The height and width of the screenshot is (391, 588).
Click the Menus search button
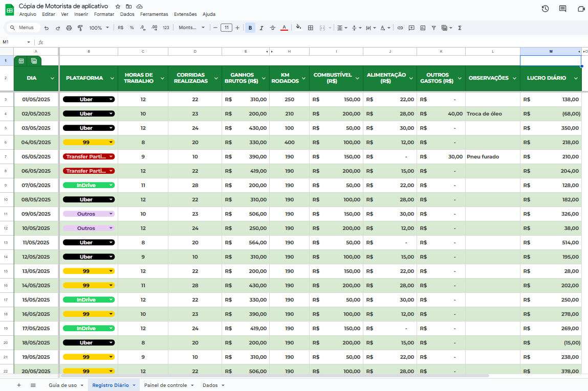22,28
